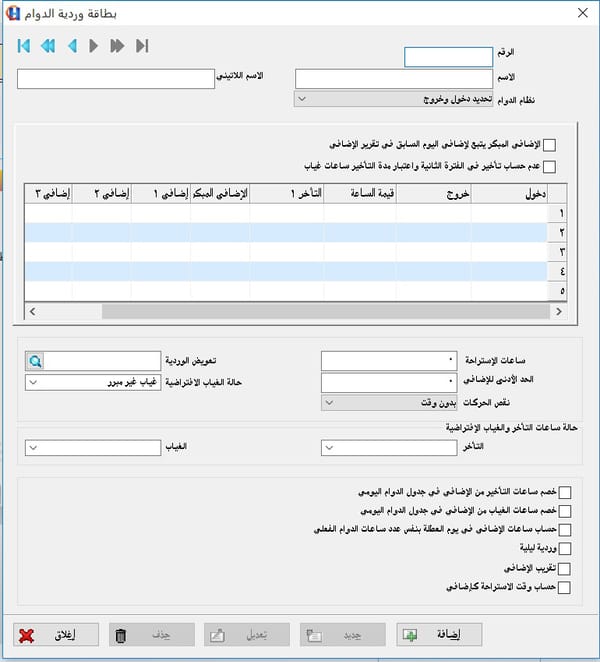Go to next record arrow

click(x=93, y=46)
